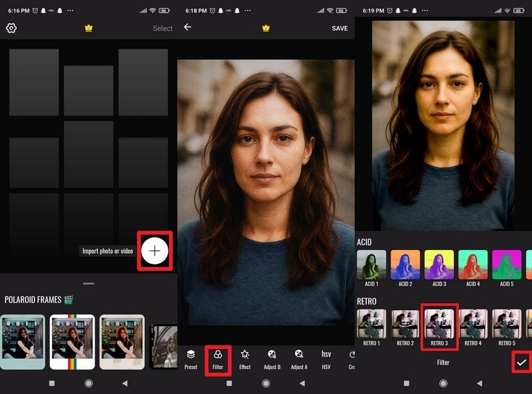The height and width of the screenshot is (394, 532).
Task: Apply the ACID 2 filter
Action: tap(405, 268)
